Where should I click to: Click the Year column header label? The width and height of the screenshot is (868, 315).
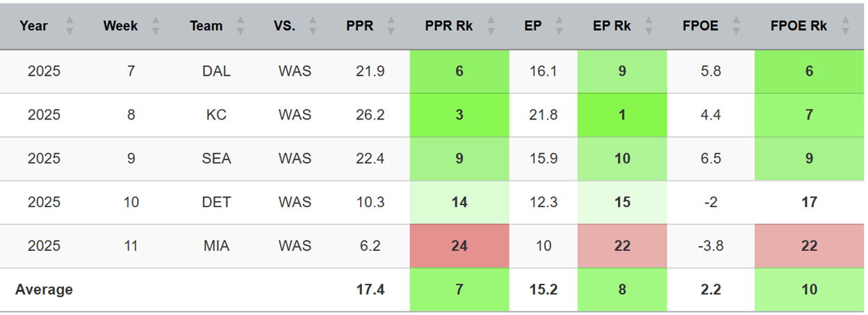[33, 26]
